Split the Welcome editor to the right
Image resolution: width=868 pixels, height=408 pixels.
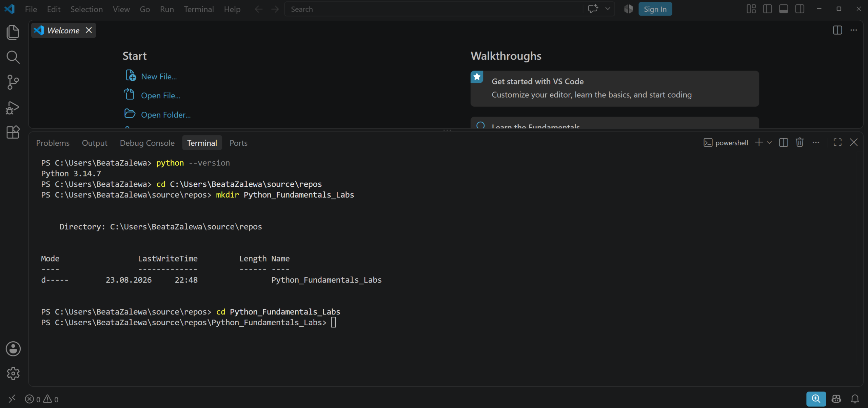(x=837, y=30)
